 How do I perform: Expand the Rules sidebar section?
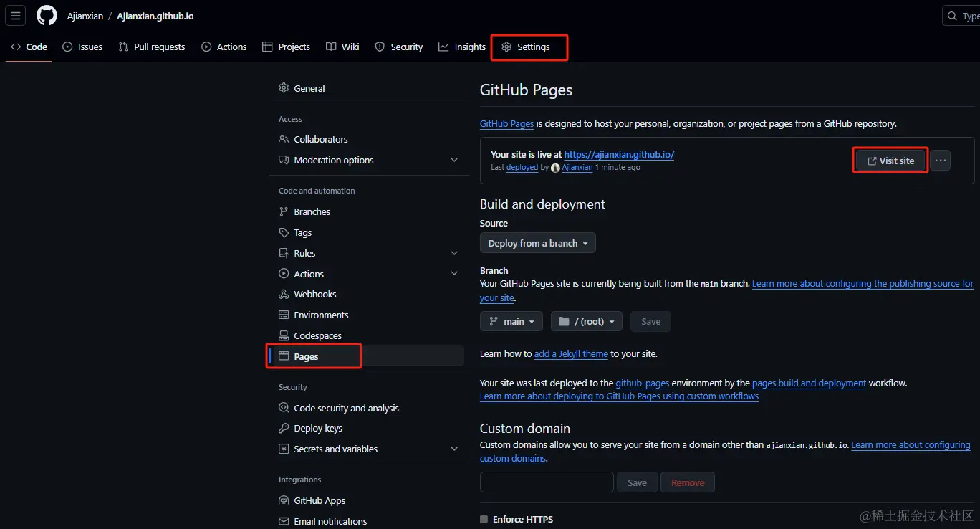point(367,253)
